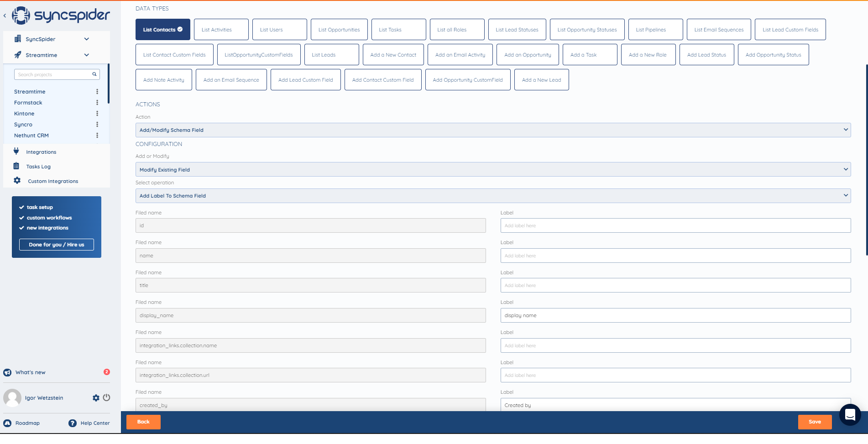Click the Save button
Image resolution: width=868 pixels, height=444 pixels.
point(815,422)
